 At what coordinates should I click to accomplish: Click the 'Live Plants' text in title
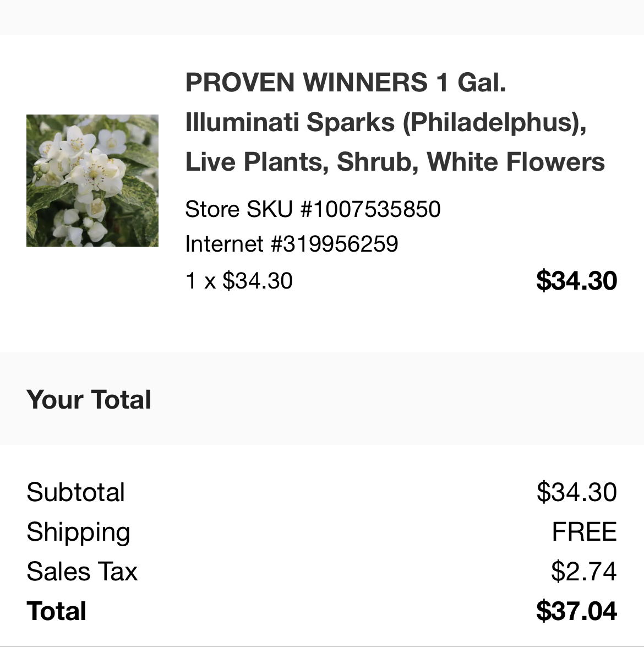pos(256,162)
